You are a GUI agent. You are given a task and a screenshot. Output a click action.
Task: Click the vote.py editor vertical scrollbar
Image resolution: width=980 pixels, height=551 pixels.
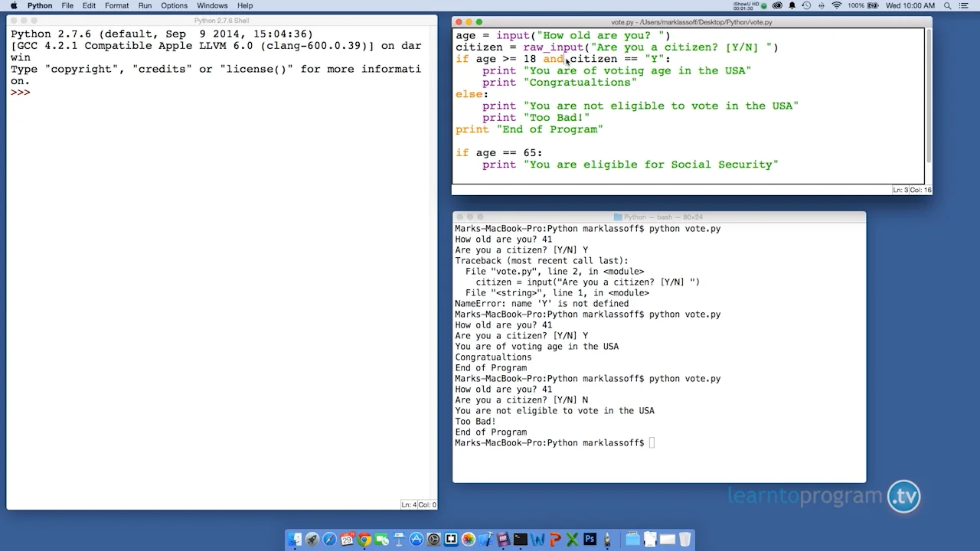[x=929, y=96]
